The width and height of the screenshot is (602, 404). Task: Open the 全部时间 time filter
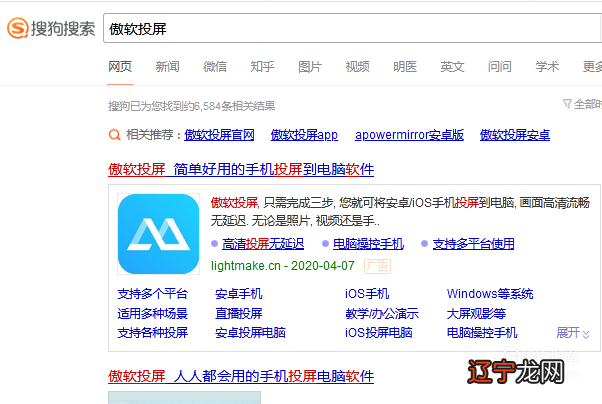[x=582, y=104]
